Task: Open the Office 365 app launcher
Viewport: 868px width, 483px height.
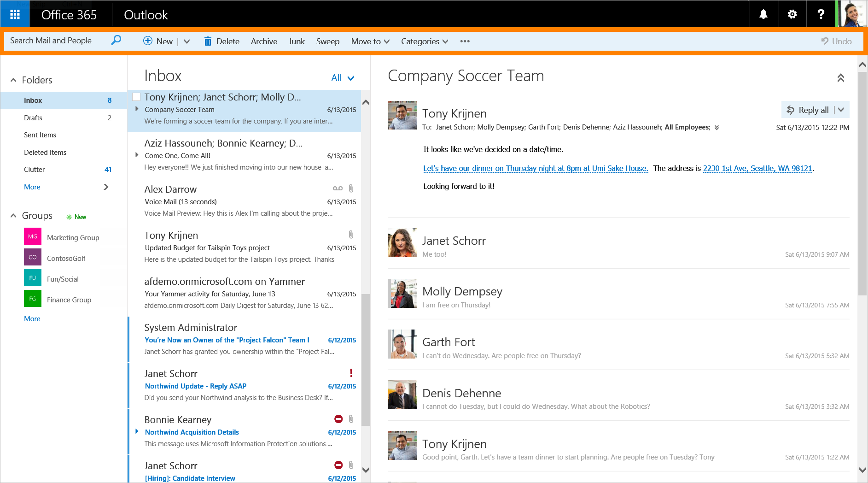Action: point(14,14)
